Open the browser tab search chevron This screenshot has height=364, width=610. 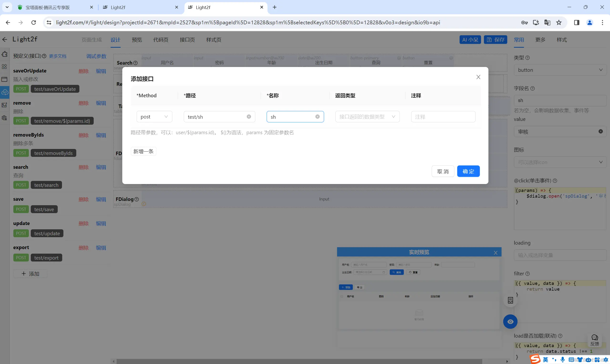coord(7,7)
